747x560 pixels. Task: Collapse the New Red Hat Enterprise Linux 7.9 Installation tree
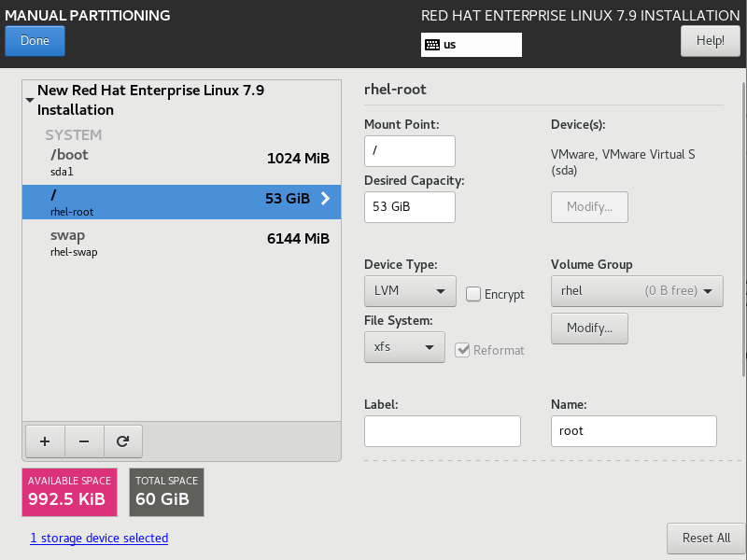click(30, 100)
